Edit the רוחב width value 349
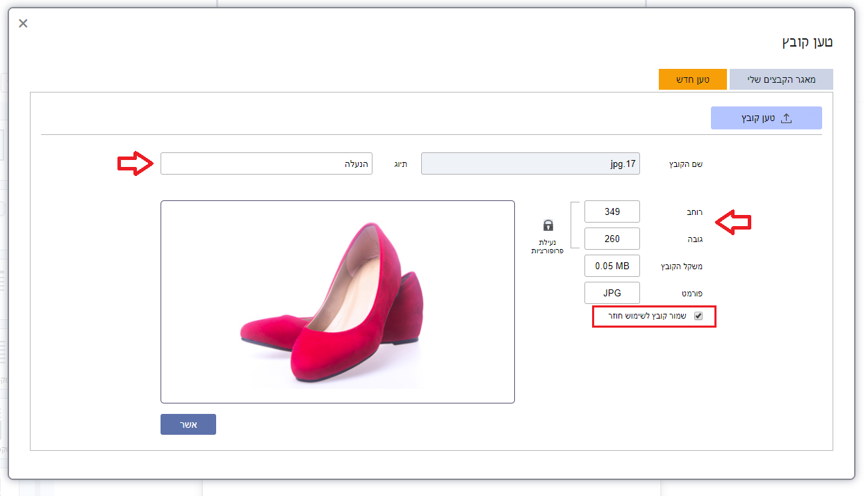Image resolution: width=868 pixels, height=496 pixels. [612, 211]
